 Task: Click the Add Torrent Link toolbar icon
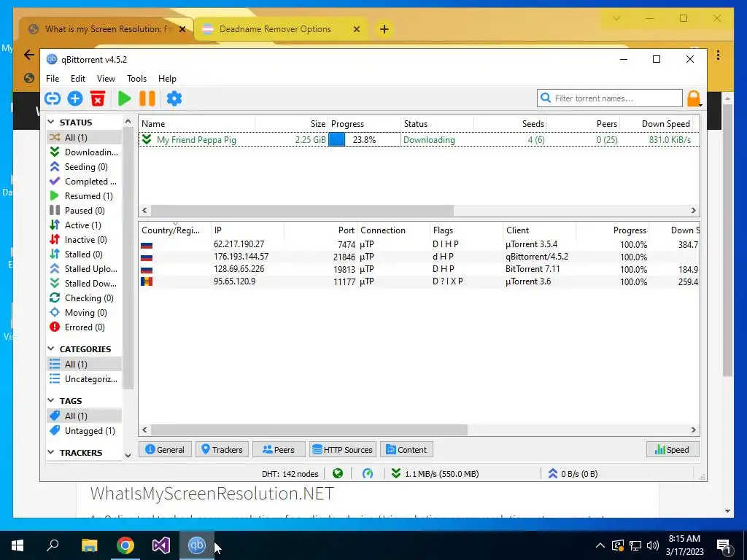[x=53, y=98]
